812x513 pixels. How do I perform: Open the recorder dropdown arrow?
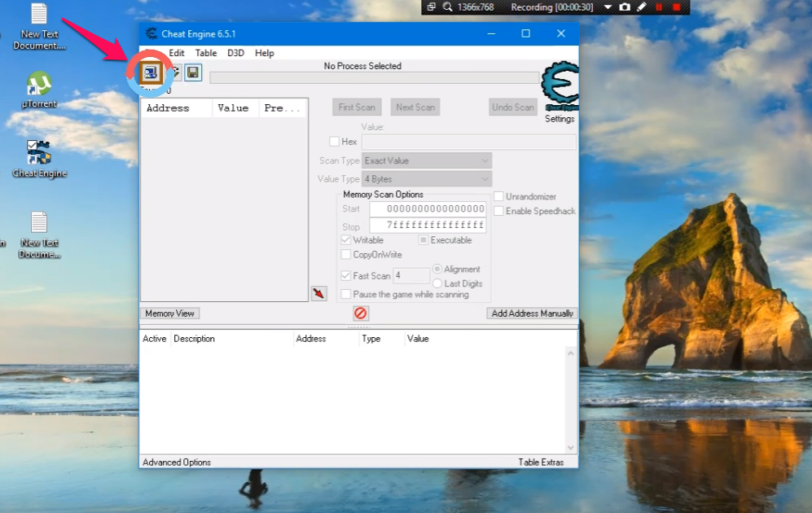pos(608,7)
